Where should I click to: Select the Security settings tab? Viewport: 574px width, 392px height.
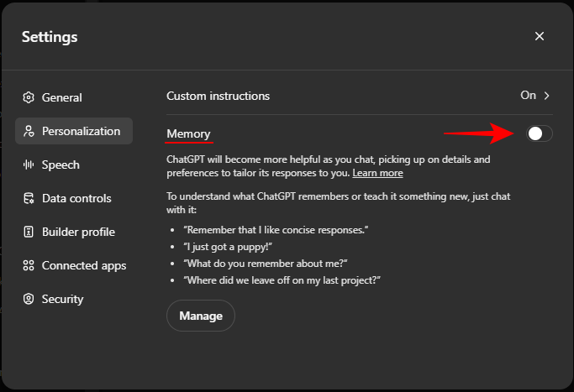(62, 299)
